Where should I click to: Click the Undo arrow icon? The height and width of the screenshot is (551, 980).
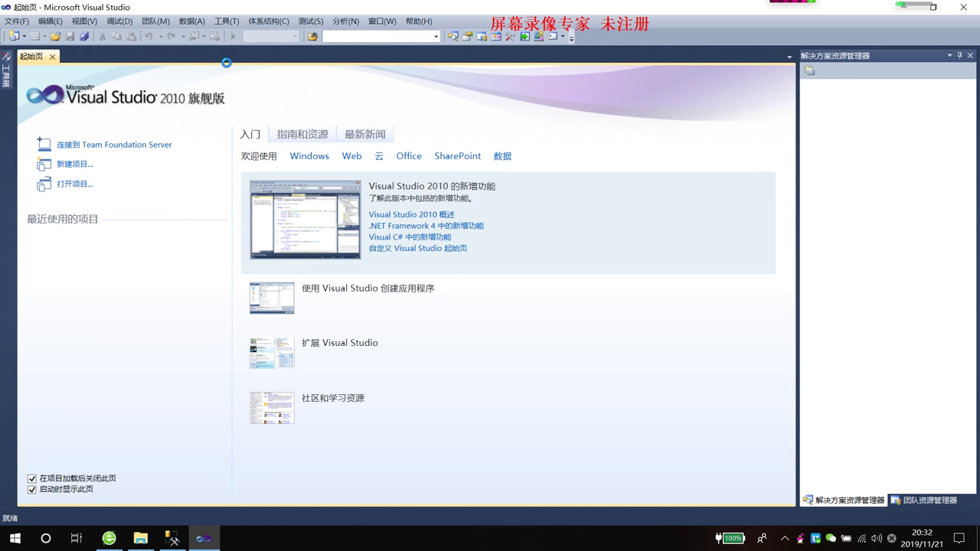[149, 36]
